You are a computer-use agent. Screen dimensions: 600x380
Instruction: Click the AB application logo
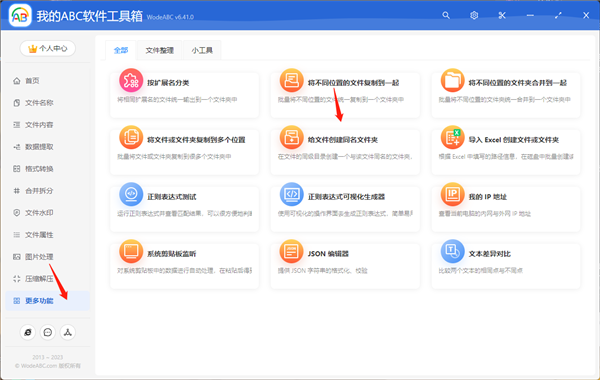point(20,15)
